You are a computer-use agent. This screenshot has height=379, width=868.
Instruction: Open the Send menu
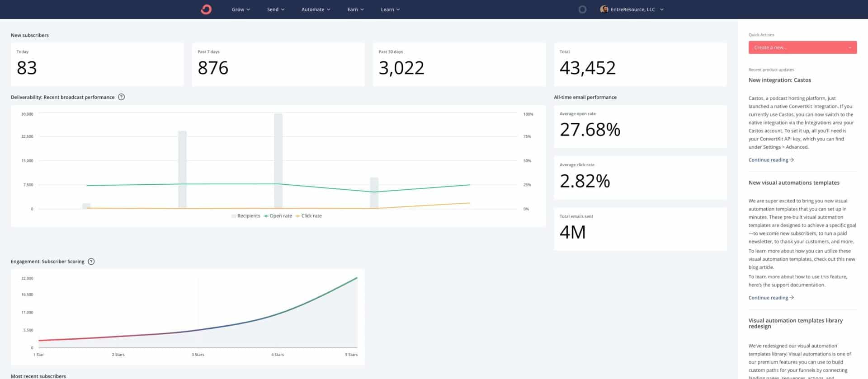[x=275, y=9]
